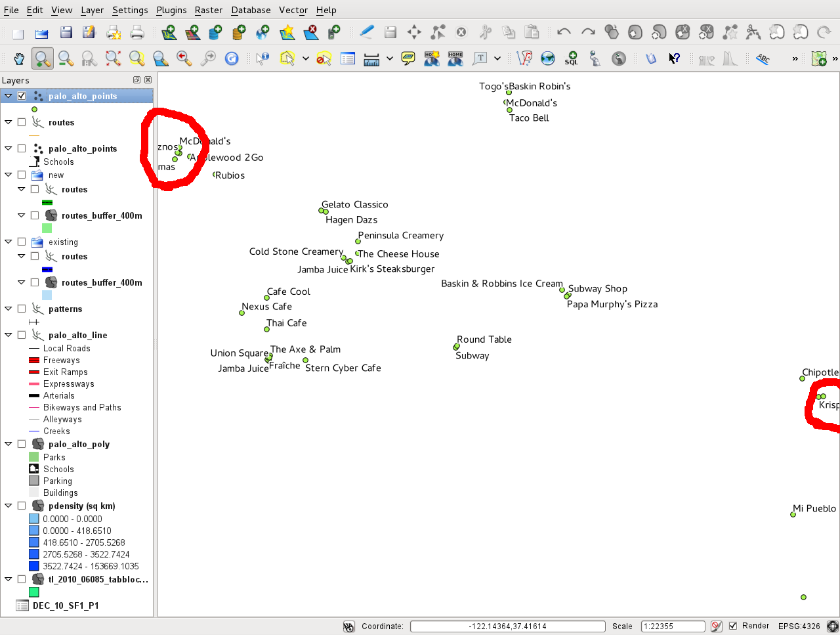Click the Coordinate input field

tap(508, 626)
